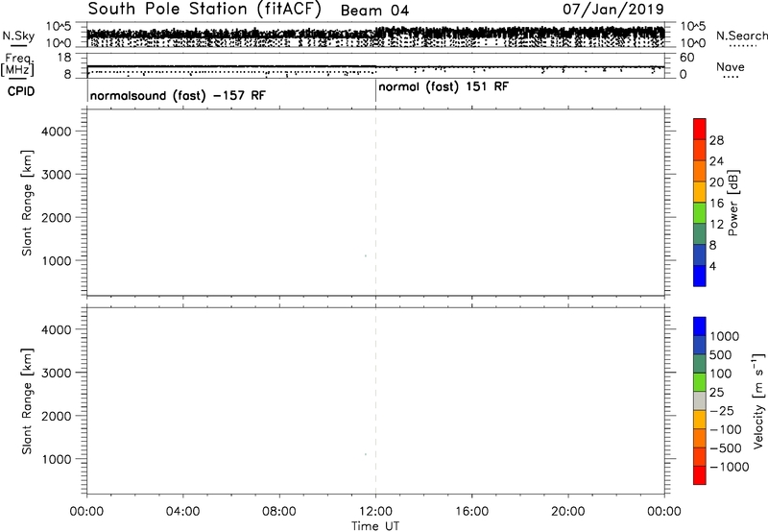Click the lone data point in velocity panel
The height and width of the screenshot is (532, 768).
pyautogui.click(x=366, y=454)
